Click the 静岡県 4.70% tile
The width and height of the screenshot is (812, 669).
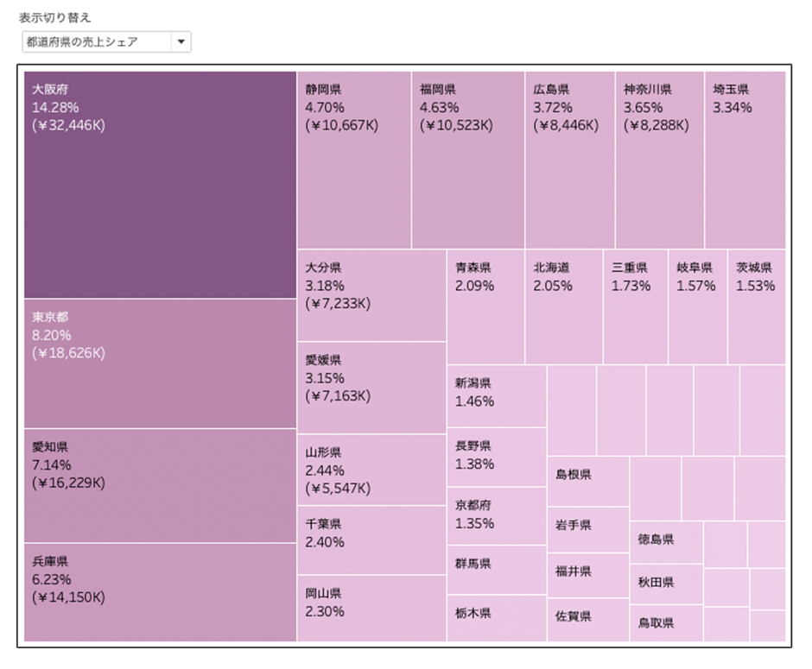[354, 160]
